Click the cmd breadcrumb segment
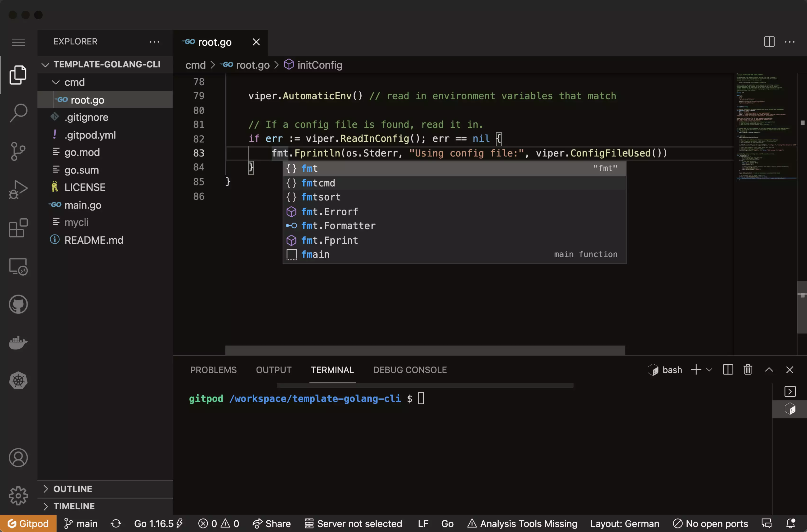Image resolution: width=807 pixels, height=532 pixels. click(x=195, y=65)
